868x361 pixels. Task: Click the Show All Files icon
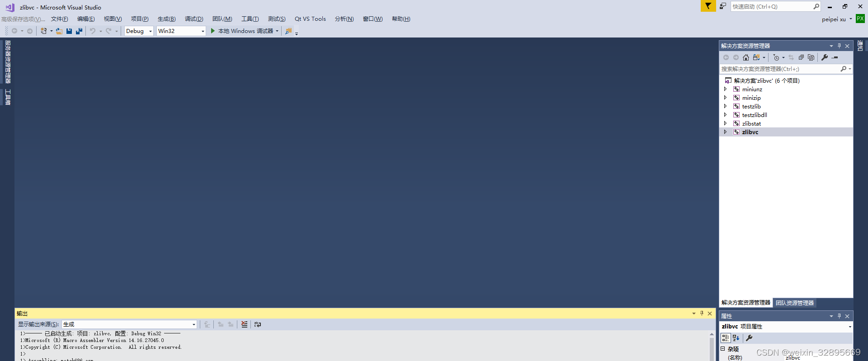click(x=811, y=57)
